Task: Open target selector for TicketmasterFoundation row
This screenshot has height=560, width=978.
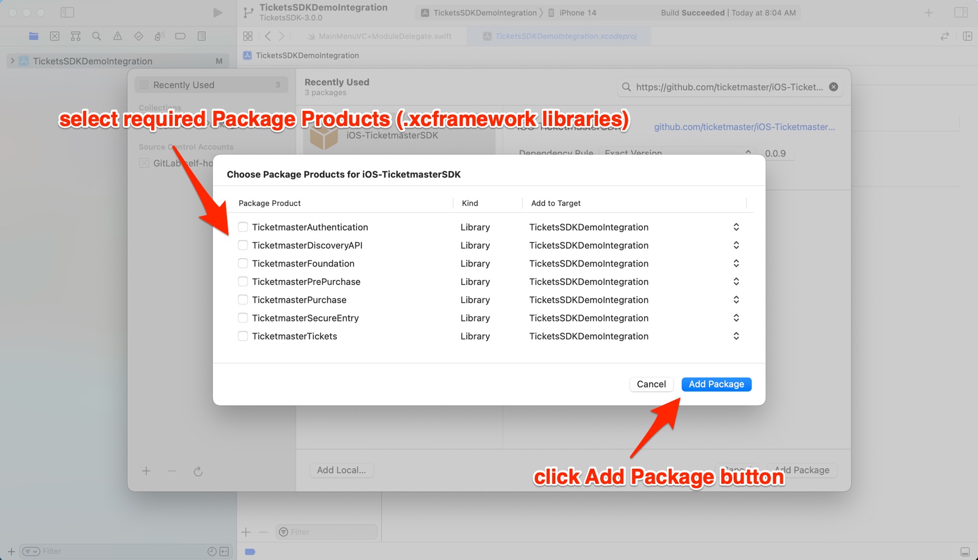Action: pos(736,263)
